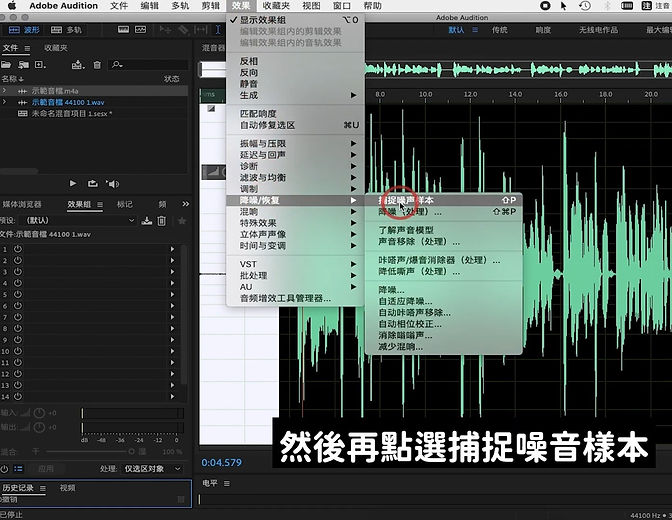This screenshot has width=672, height=520.
Task: Click the New File icon in Files panel
Action: tap(40, 65)
